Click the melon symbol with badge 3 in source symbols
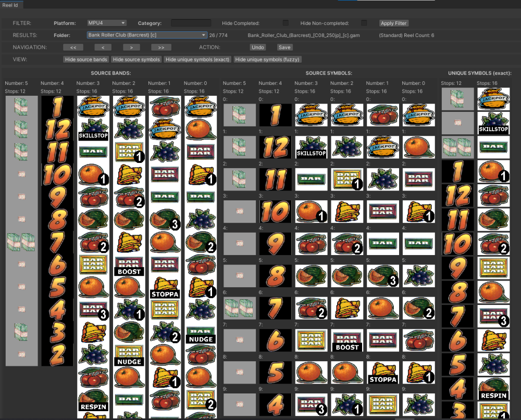 click(383, 276)
